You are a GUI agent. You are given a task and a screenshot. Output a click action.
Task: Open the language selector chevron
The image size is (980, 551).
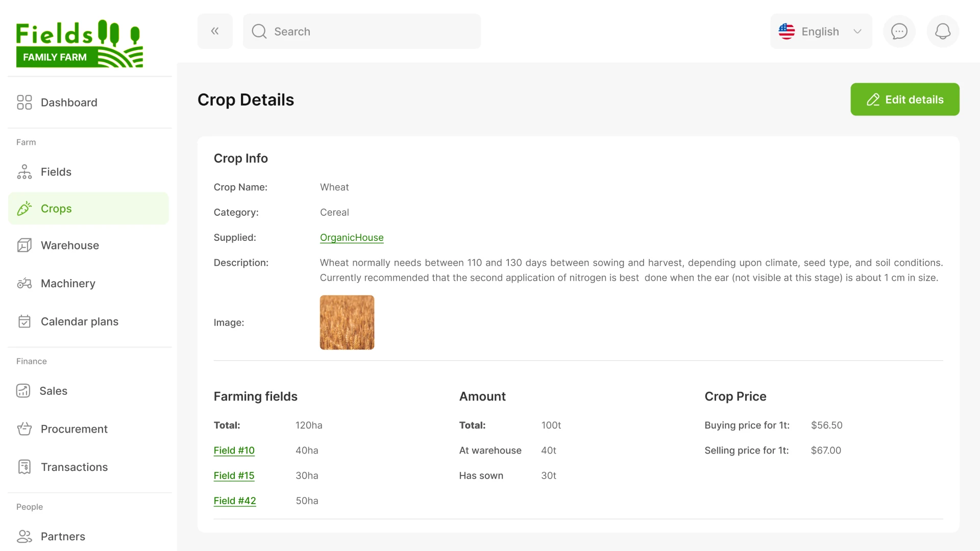(856, 31)
